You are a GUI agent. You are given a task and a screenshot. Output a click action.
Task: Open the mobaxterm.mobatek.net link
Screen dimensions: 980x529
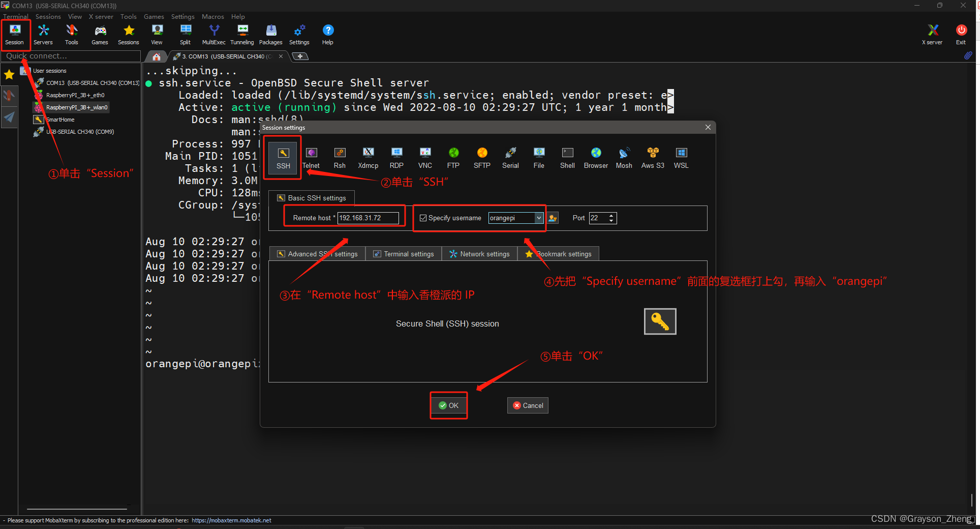(x=231, y=520)
